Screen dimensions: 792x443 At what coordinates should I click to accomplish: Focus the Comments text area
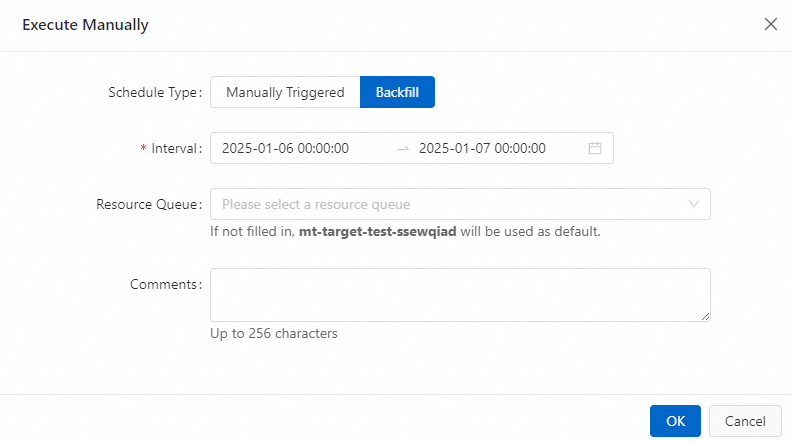(460, 294)
